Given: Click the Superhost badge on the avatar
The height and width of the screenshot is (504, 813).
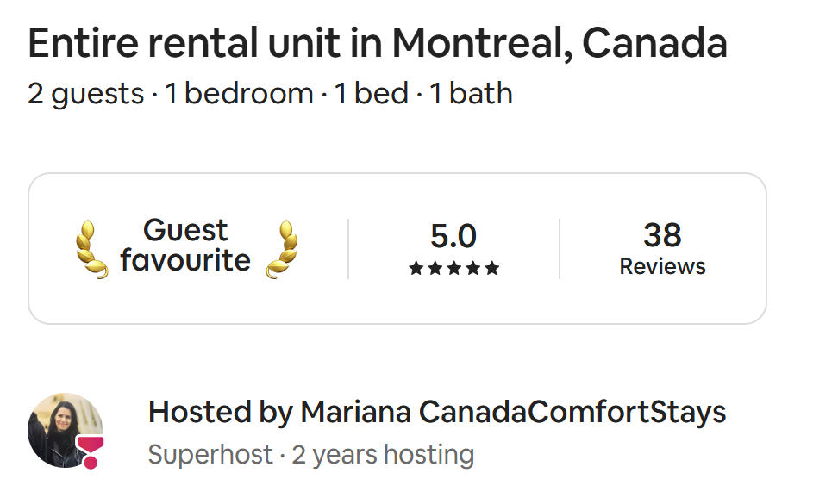Looking at the screenshot, I should [91, 451].
